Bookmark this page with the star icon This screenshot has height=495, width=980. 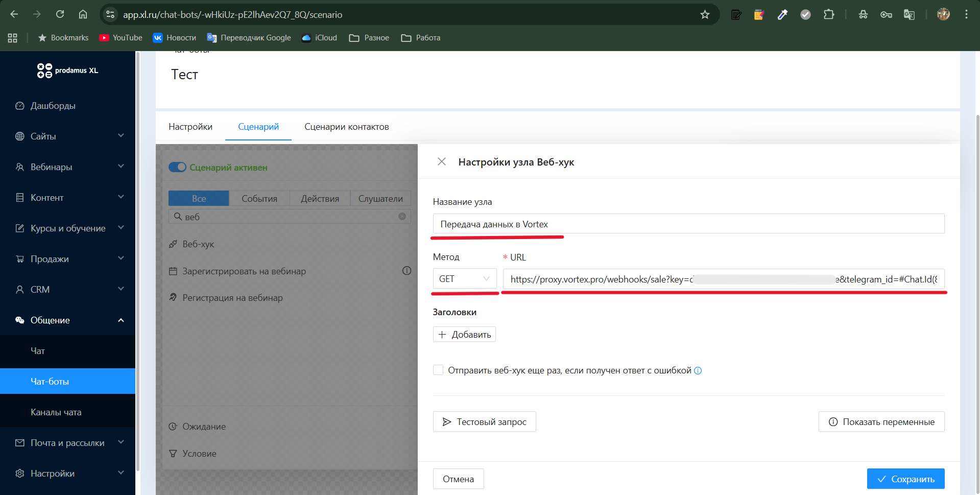pos(705,14)
